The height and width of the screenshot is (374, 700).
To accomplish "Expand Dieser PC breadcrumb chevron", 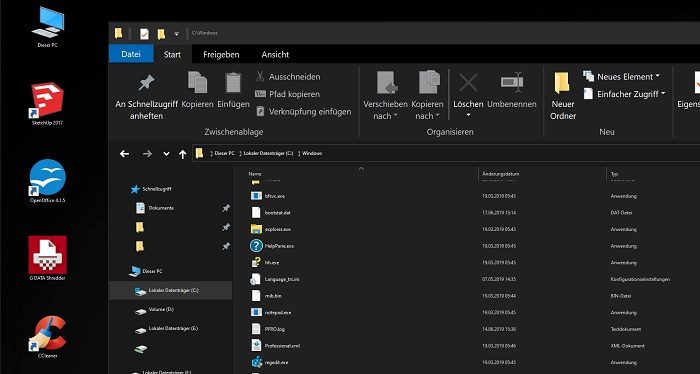I will click(x=241, y=154).
